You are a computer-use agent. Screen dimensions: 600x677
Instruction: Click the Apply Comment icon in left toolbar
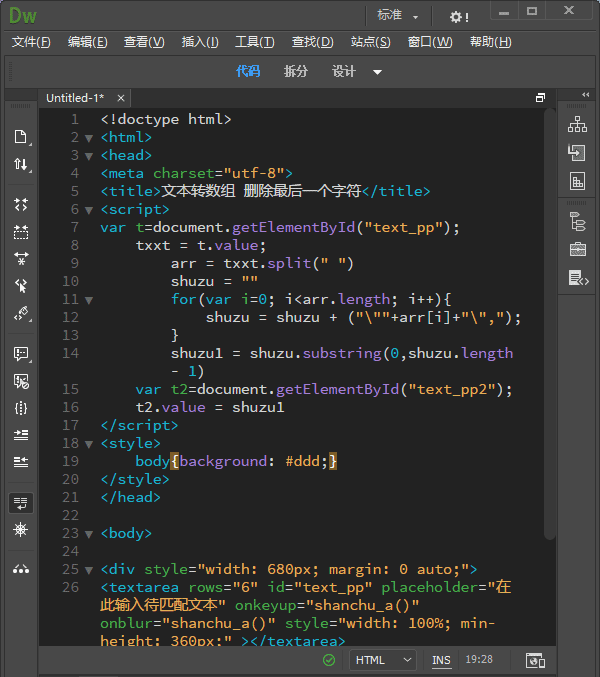20,354
